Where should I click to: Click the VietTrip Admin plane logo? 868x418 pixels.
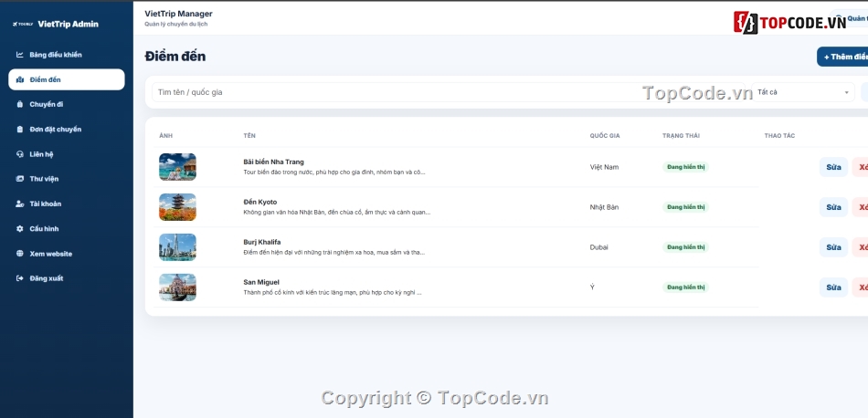tap(23, 25)
